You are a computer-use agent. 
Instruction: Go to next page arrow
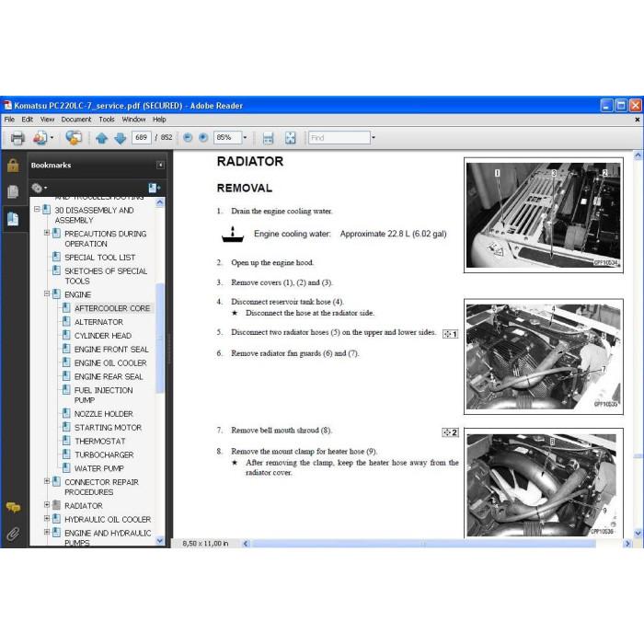point(120,138)
